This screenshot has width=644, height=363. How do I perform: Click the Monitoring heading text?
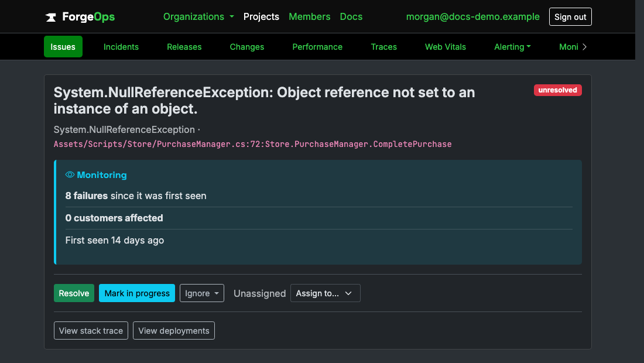tap(102, 175)
